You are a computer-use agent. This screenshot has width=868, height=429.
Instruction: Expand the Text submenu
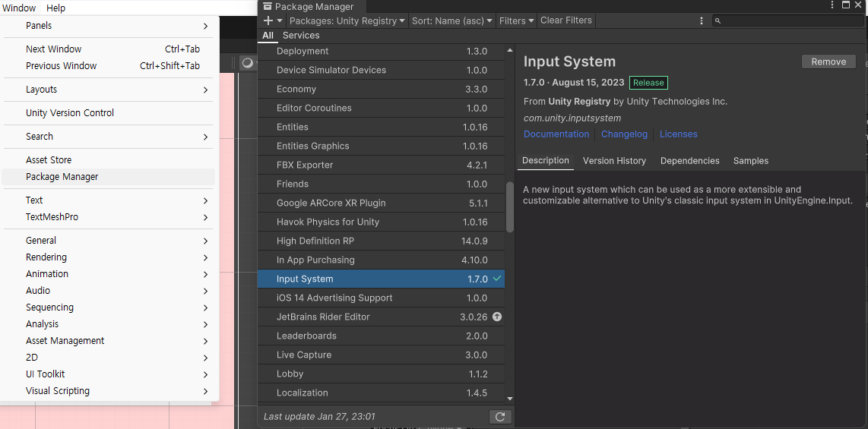109,200
